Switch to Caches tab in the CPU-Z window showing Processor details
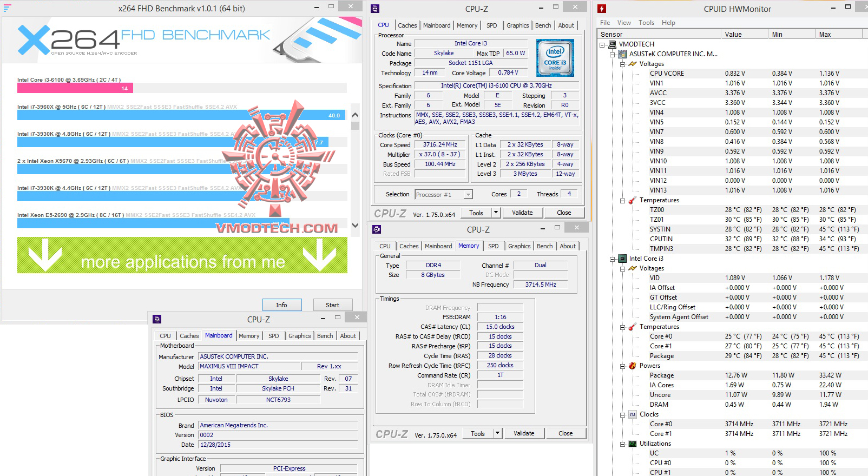This screenshot has height=476, width=868. click(407, 25)
